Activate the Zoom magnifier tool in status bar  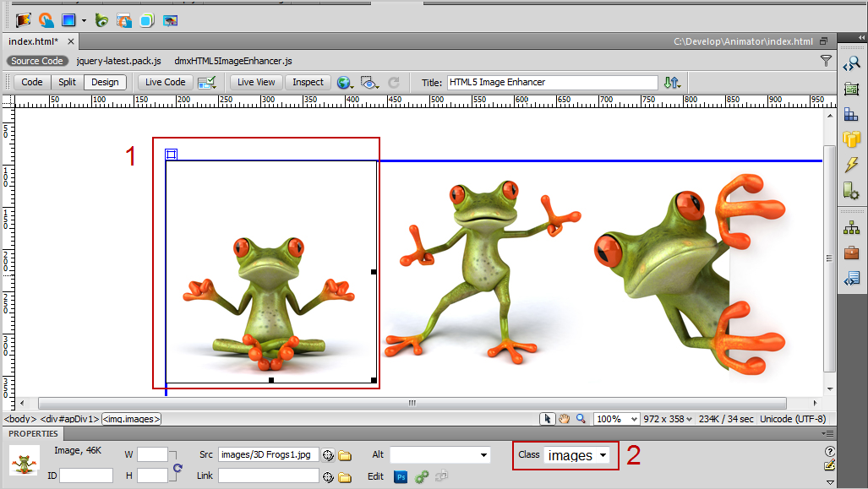tap(580, 419)
